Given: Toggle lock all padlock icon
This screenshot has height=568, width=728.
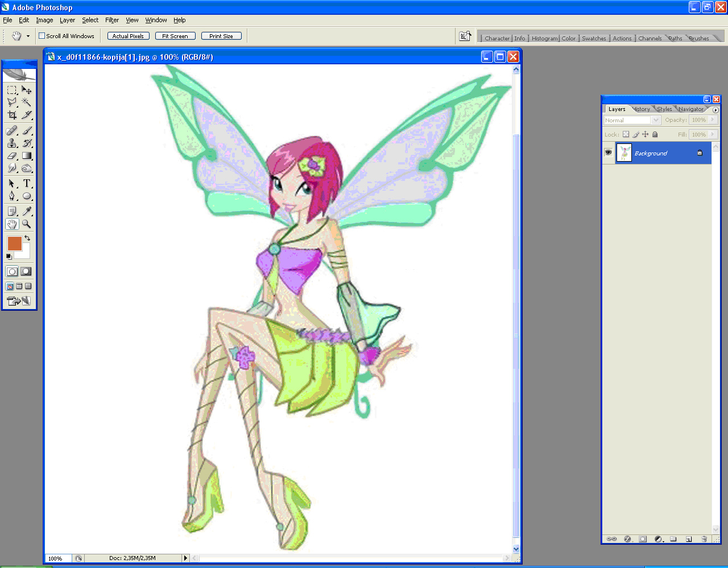Looking at the screenshot, I should coord(655,134).
